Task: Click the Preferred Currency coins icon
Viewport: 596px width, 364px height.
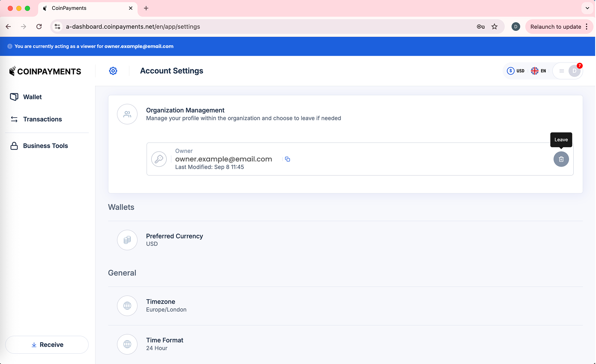Action: coord(127,240)
